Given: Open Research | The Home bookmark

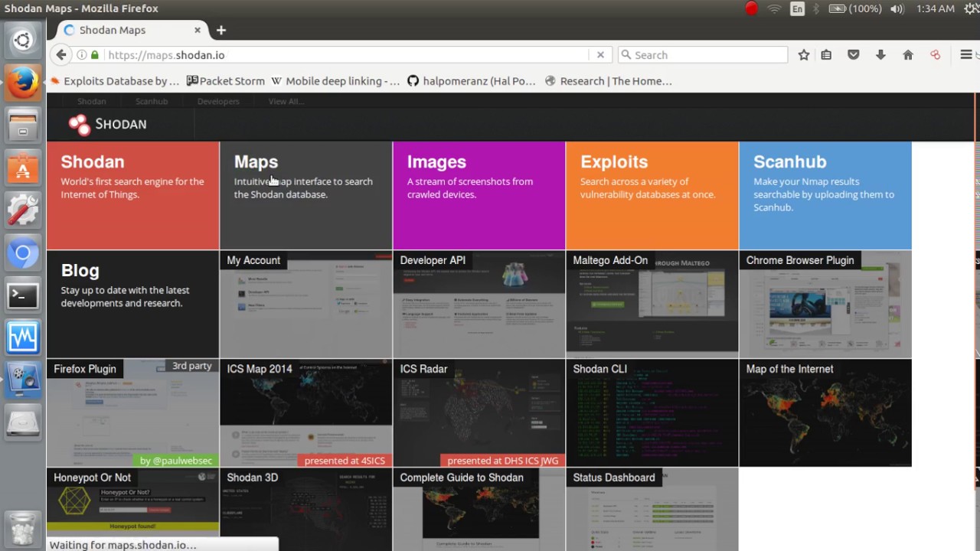Looking at the screenshot, I should pyautogui.click(x=609, y=81).
